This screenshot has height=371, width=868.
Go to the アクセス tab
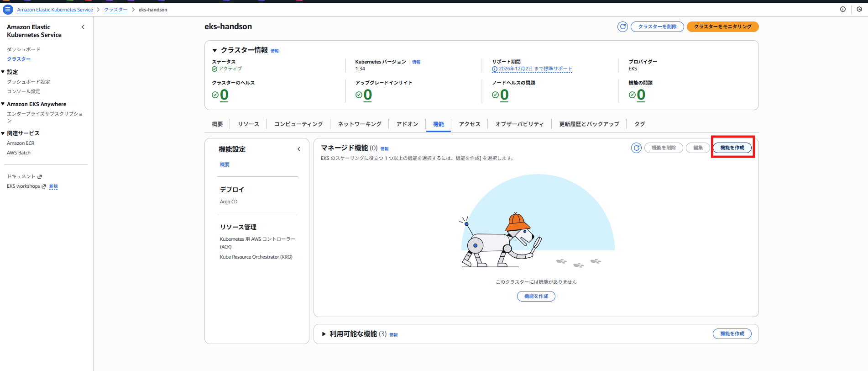click(x=470, y=124)
